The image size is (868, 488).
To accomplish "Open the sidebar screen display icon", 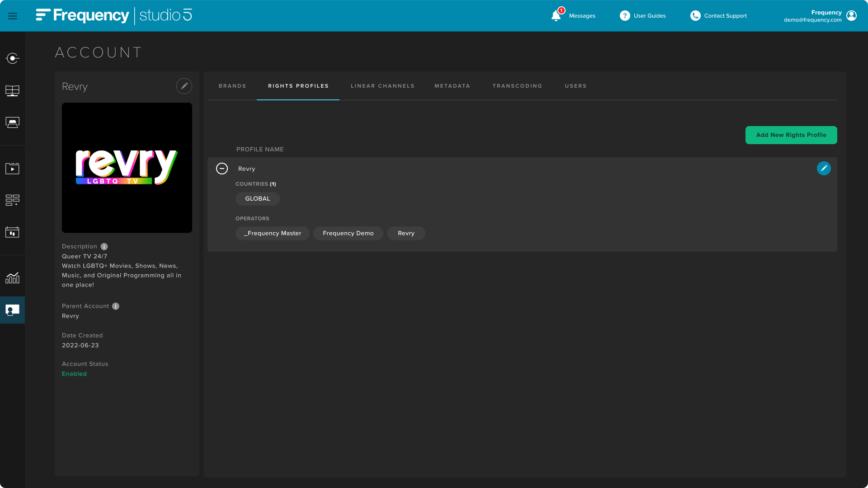I will coord(12,122).
